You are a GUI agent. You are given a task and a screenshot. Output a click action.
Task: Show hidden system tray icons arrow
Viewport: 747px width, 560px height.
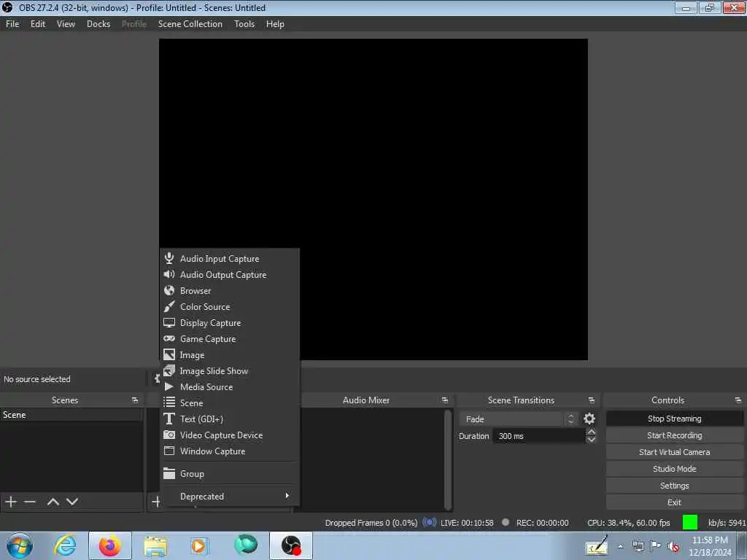coord(620,547)
